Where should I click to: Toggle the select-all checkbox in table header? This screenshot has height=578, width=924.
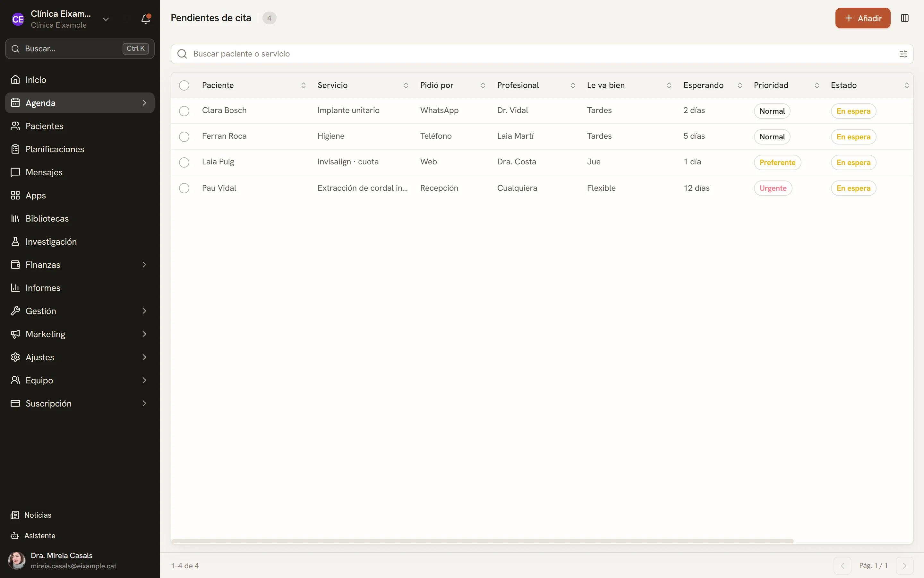click(184, 85)
